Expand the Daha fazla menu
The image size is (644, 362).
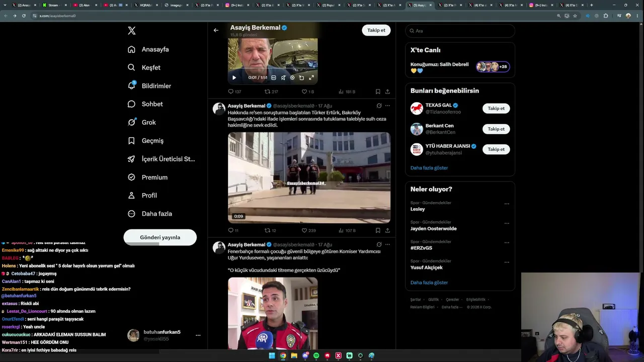150,214
